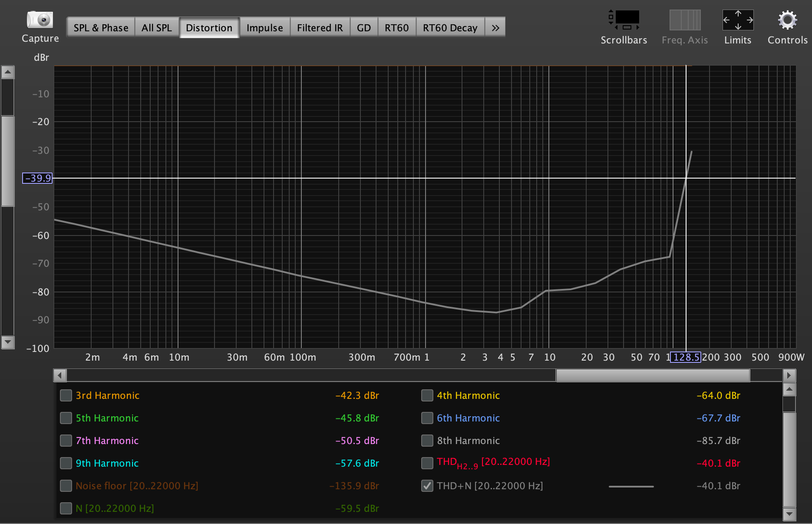
Task: Enable the N [20..22000 Hz] checkbox
Action: pyautogui.click(x=66, y=508)
